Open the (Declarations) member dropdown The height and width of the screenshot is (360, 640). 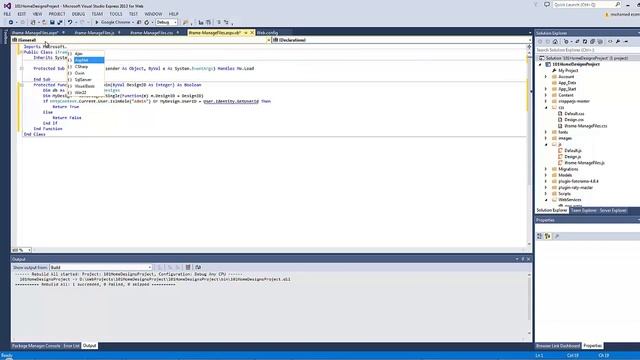point(402,40)
